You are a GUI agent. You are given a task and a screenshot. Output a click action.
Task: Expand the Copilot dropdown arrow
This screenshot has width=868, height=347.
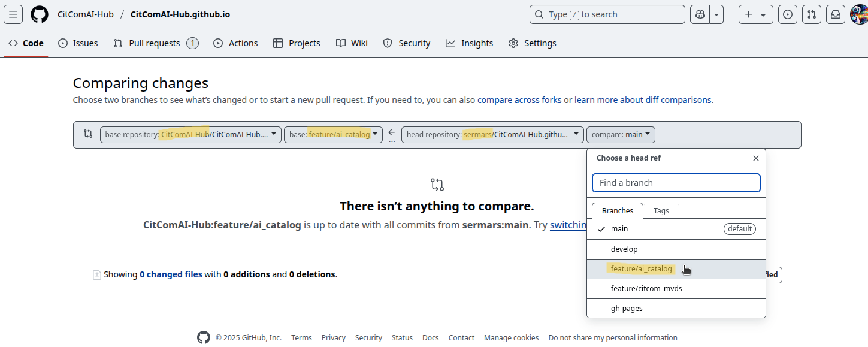[717, 14]
